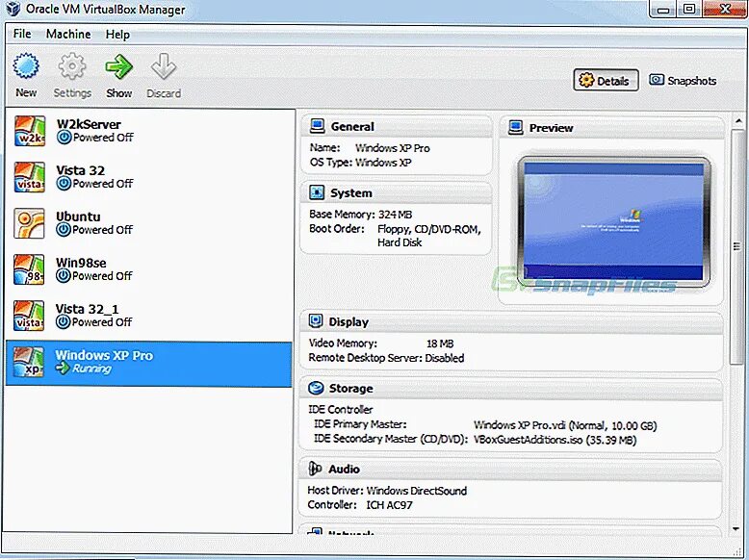Click the details pane vertical scrollbar thumb
The image size is (749, 560).
tap(737, 247)
